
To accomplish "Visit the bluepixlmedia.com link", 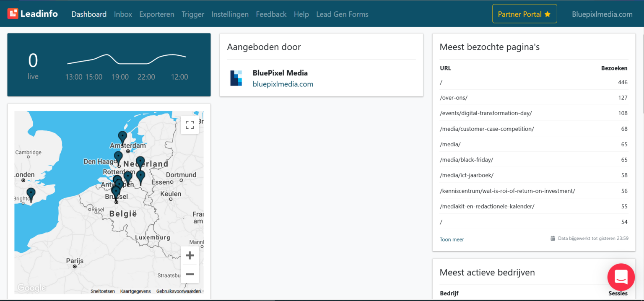I will 283,84.
